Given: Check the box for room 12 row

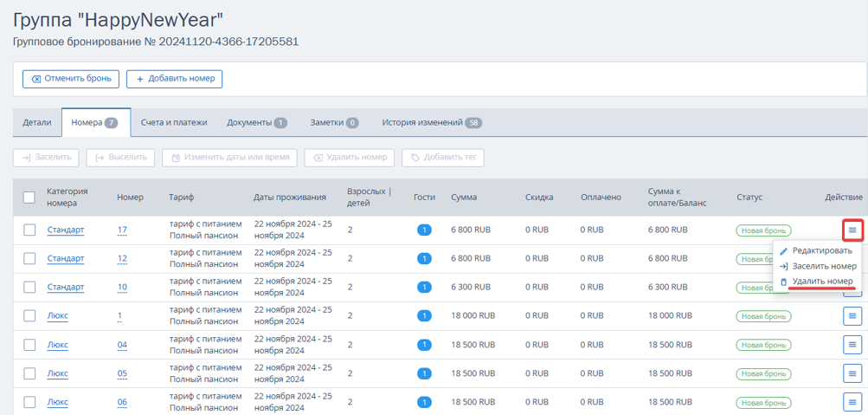Looking at the screenshot, I should pos(29,258).
